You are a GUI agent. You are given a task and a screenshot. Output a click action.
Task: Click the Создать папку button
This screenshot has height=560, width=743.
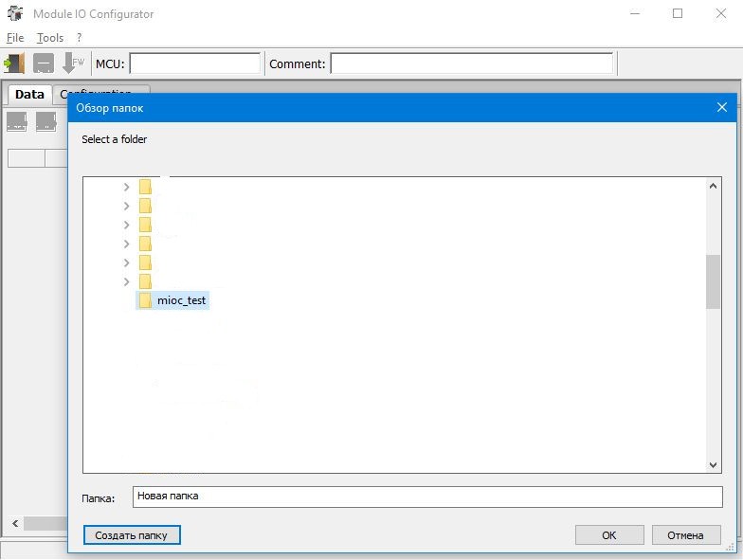[x=132, y=534]
